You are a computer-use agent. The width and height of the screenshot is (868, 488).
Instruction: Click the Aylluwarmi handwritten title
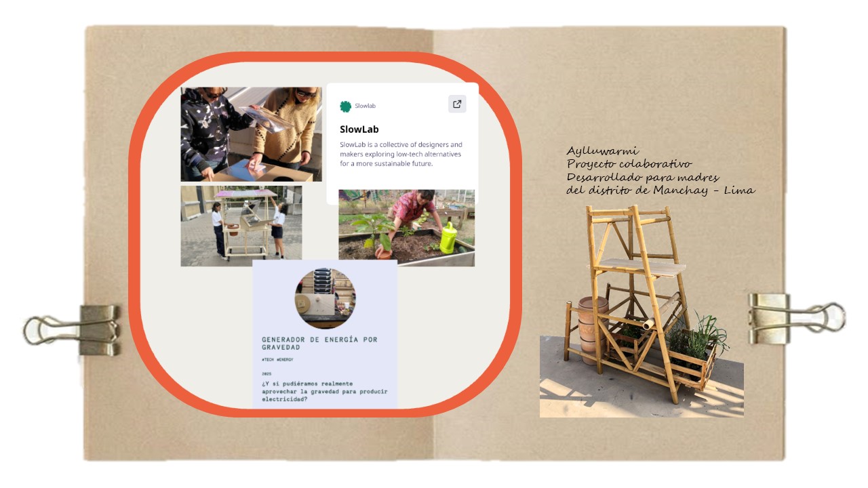[603, 151]
